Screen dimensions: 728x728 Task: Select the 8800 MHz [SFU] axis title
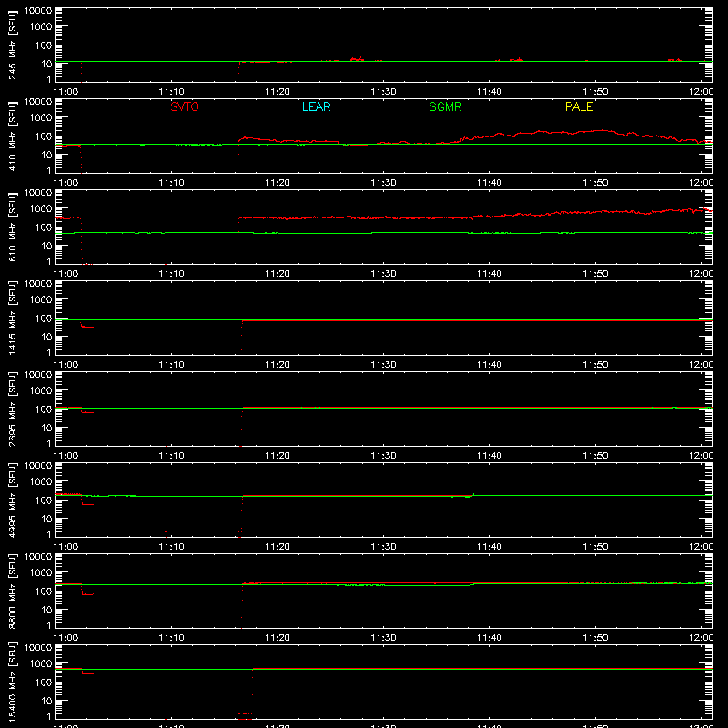tap(12, 591)
